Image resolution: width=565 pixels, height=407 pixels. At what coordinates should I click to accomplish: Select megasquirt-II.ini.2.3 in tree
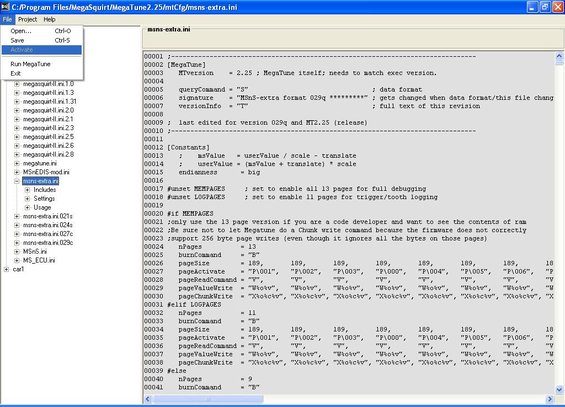(48, 128)
